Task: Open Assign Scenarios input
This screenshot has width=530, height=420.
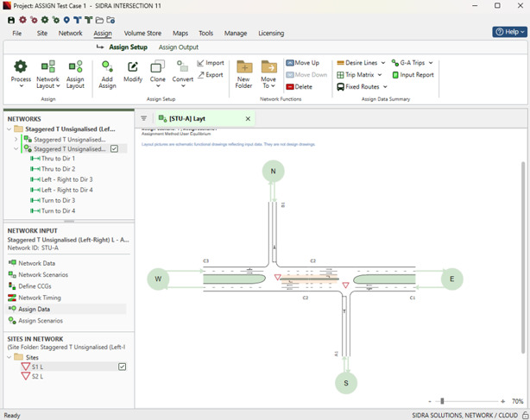Action: [36, 321]
